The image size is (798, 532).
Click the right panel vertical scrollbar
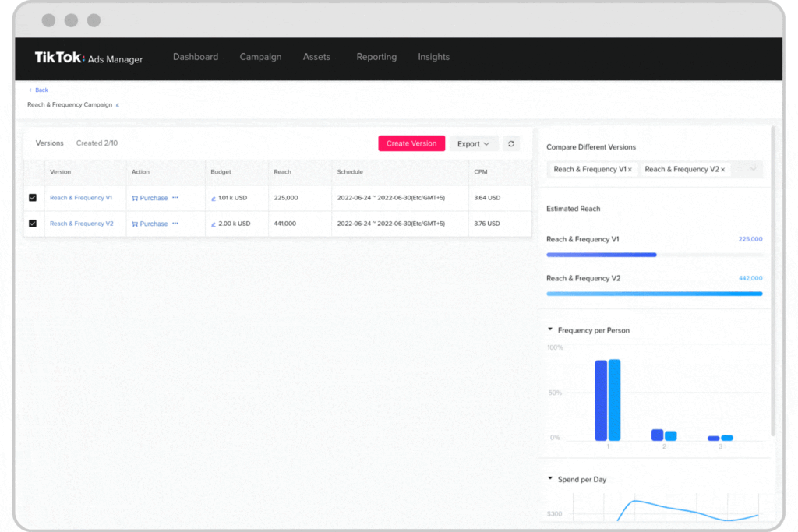[772, 280]
